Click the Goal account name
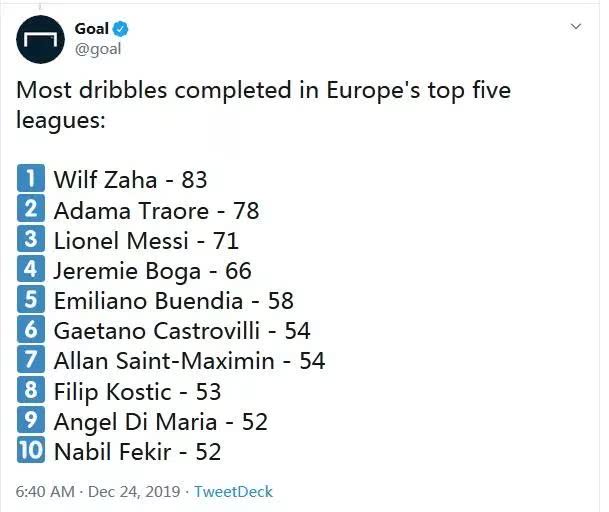Image resolution: width=609 pixels, height=512 pixels. 92,29
